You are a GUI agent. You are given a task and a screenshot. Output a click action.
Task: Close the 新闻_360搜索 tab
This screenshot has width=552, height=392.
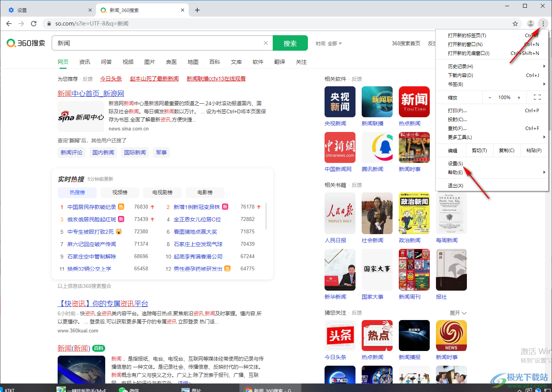[183, 10]
